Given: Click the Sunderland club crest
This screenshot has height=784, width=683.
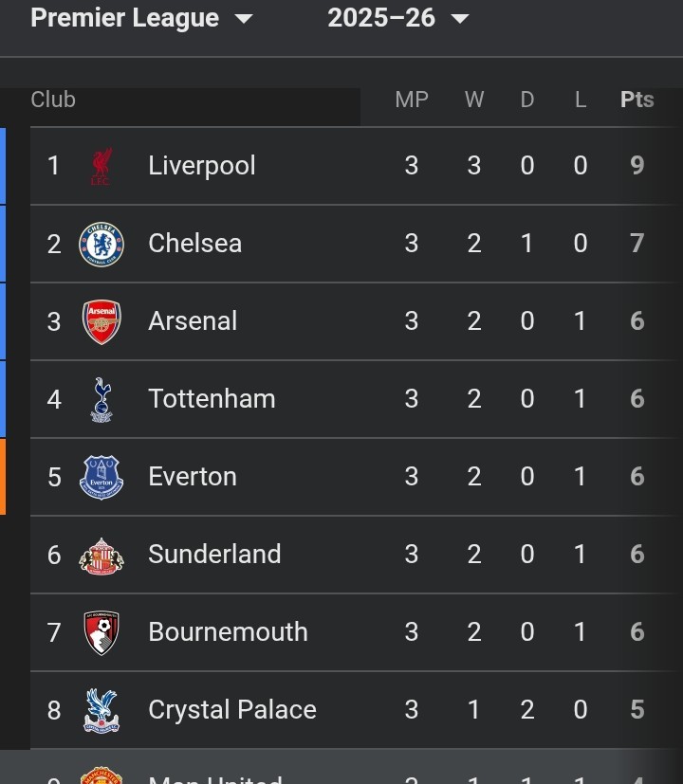Looking at the screenshot, I should 102,556.
